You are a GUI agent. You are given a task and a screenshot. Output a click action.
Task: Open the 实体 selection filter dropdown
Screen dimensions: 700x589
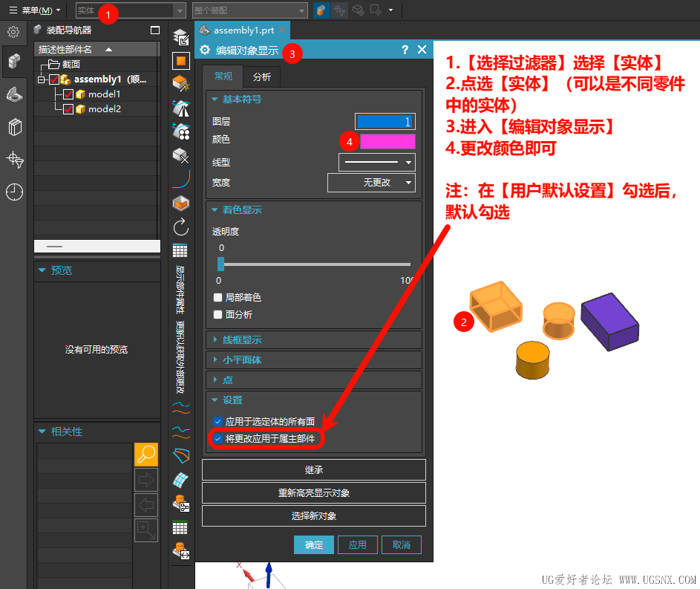coord(131,10)
